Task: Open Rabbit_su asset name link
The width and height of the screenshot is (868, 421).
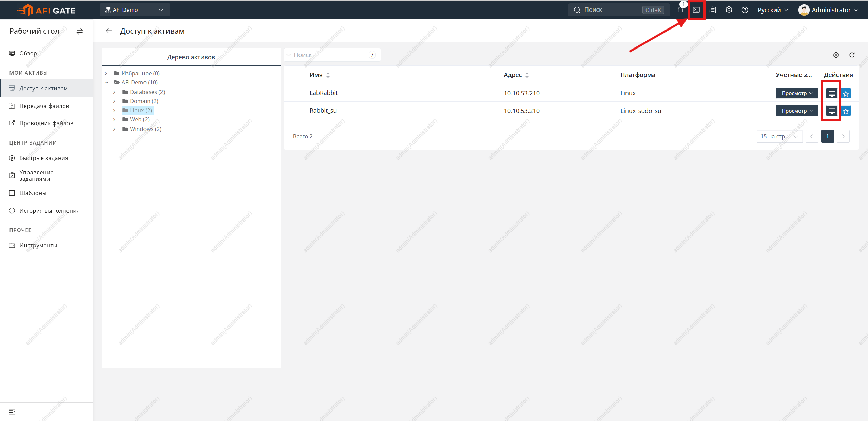Action: click(x=323, y=110)
